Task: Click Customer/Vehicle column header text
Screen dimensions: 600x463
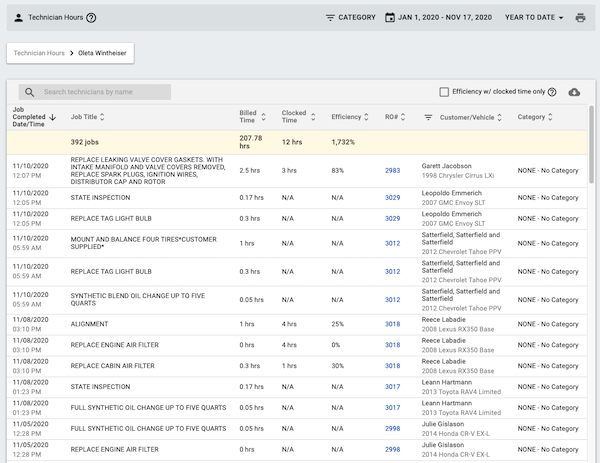Action: click(467, 117)
